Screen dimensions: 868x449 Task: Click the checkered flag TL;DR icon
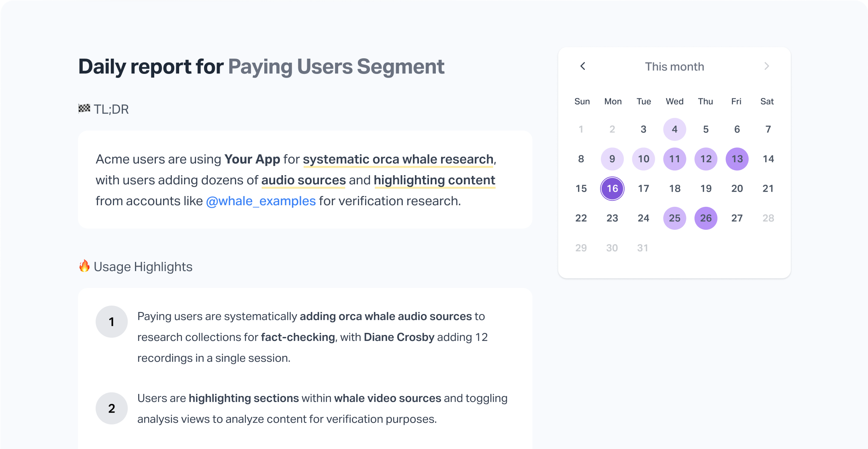(84, 108)
